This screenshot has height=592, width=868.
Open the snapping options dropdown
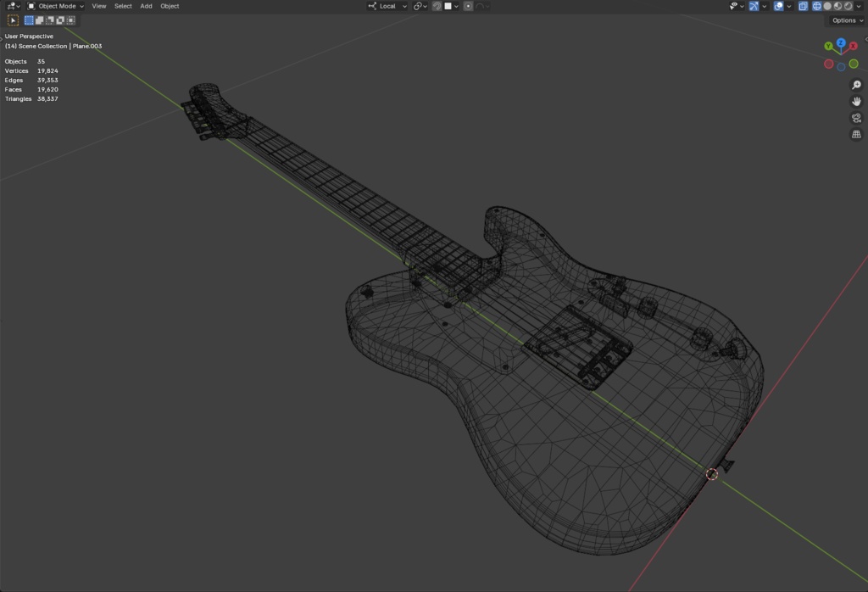(452, 6)
